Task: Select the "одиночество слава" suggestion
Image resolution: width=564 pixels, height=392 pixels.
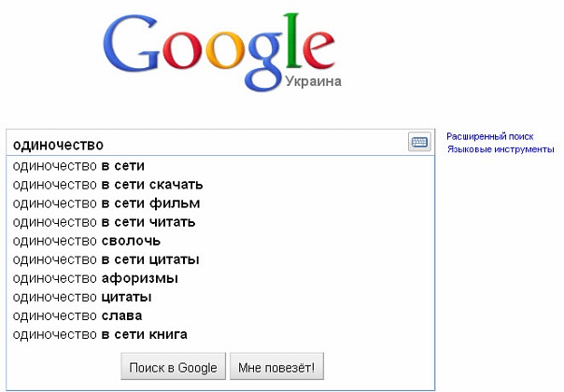Action: click(78, 315)
